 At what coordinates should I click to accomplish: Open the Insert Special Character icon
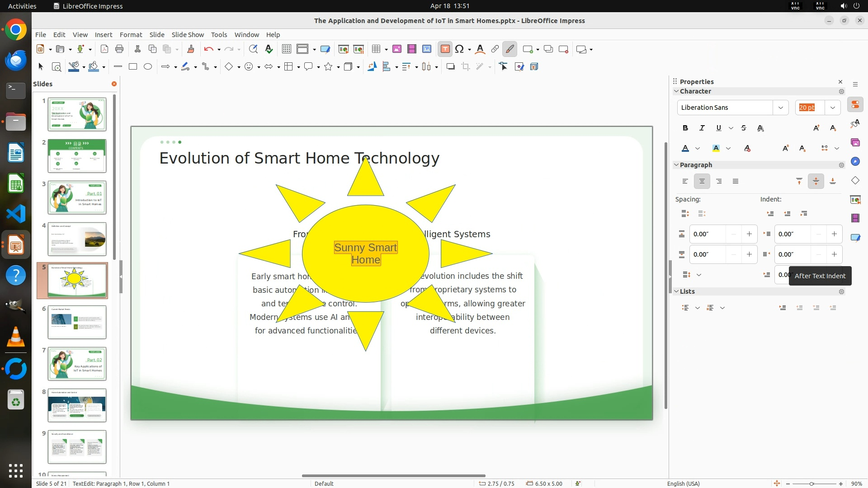(459, 49)
